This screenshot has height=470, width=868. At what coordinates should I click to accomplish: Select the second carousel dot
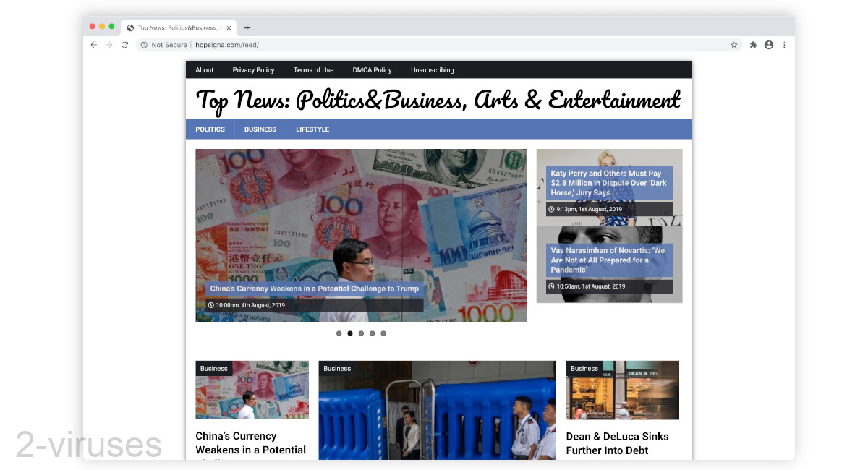click(349, 333)
